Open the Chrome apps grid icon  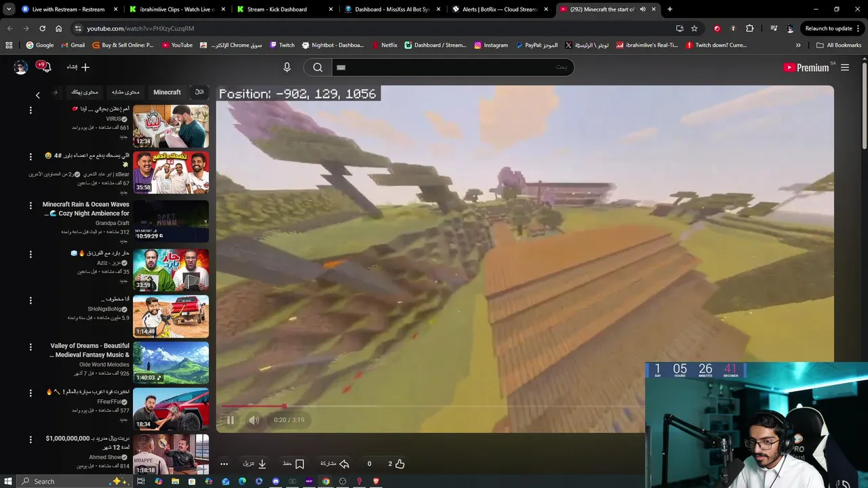tap(9, 45)
